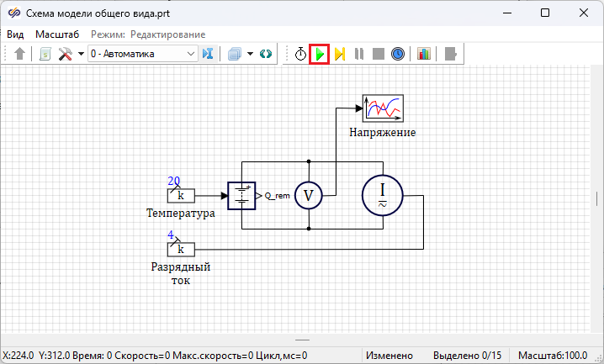Click the stopwatch icon in the toolbar
604x364 pixels.
[x=300, y=54]
